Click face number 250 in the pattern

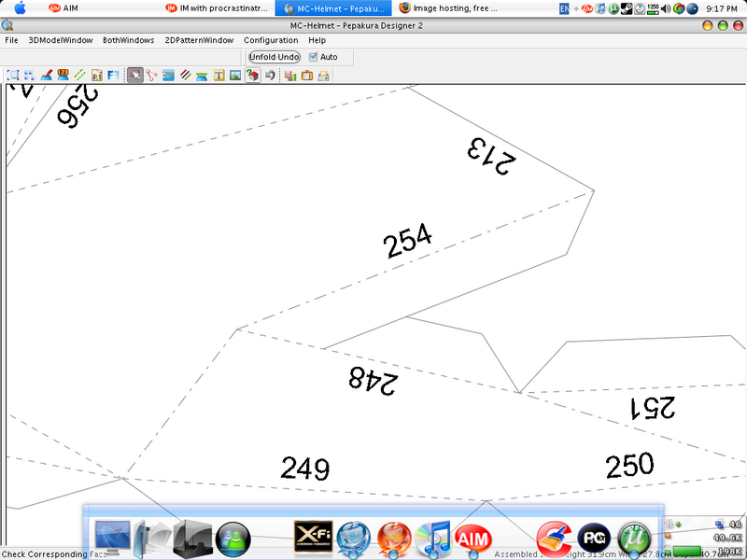(629, 465)
